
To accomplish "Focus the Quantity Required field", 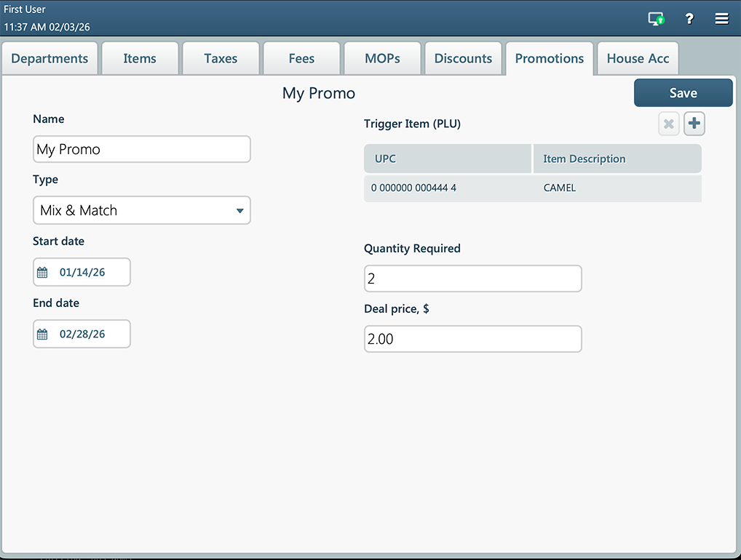I will point(472,279).
